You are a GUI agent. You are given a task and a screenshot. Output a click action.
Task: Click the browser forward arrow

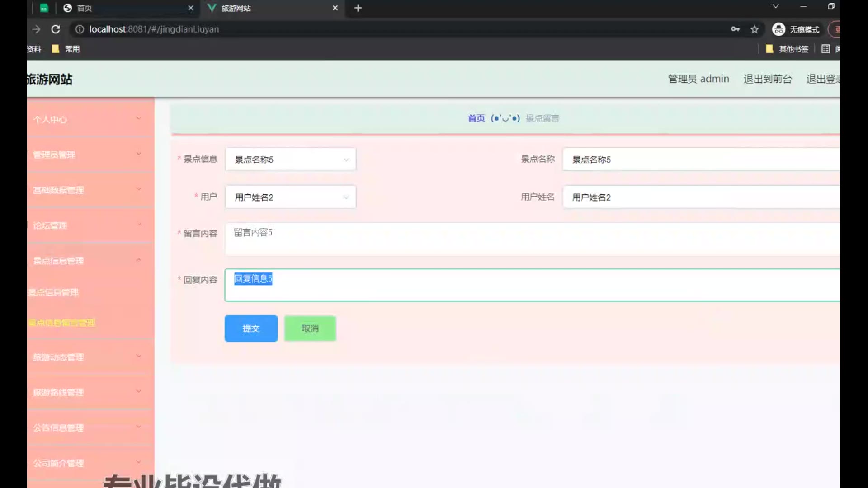[36, 29]
